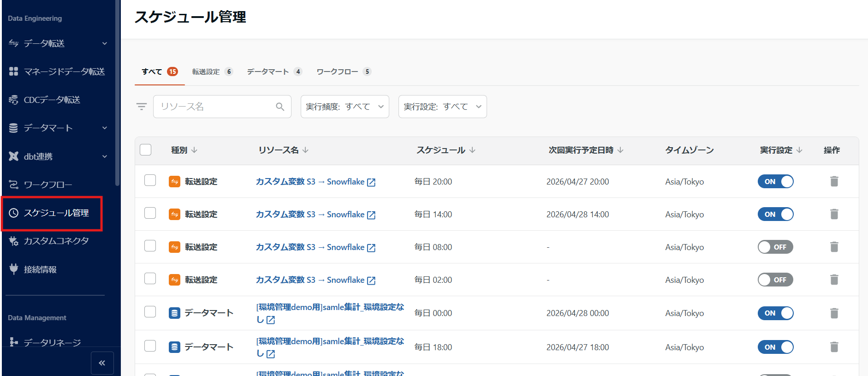
Task: Click the sidebar vertical scrollbar
Action: [118, 92]
